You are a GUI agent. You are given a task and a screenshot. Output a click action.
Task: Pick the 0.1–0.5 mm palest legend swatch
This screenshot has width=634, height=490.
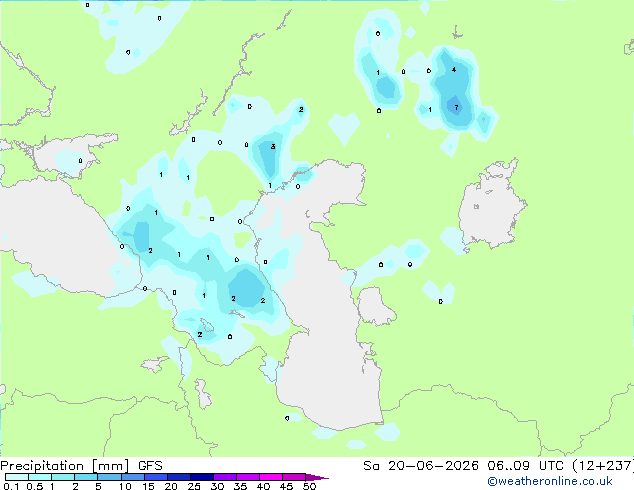pyautogui.click(x=17, y=477)
